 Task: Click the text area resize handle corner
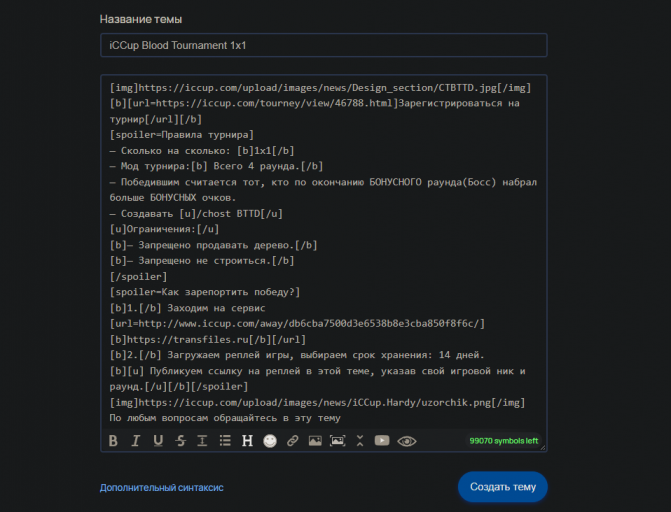(x=543, y=447)
